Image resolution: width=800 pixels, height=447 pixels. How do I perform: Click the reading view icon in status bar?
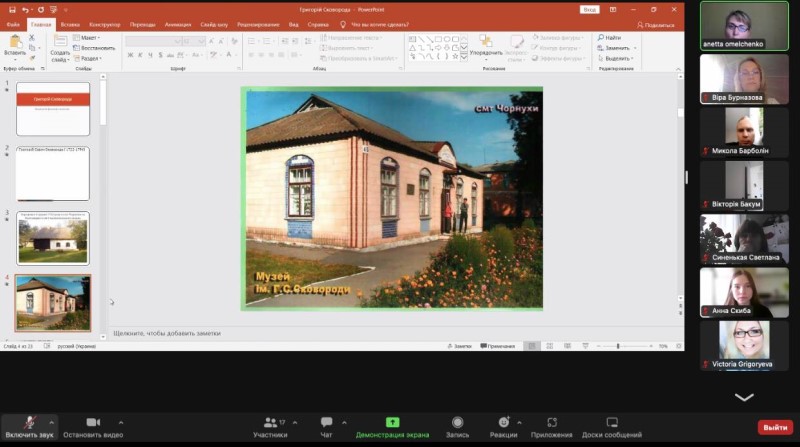click(x=567, y=346)
